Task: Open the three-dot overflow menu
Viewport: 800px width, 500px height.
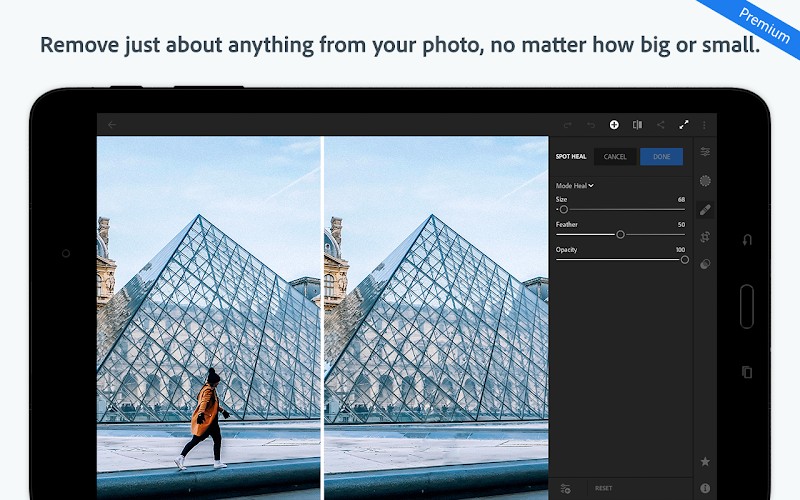Action: click(x=704, y=125)
